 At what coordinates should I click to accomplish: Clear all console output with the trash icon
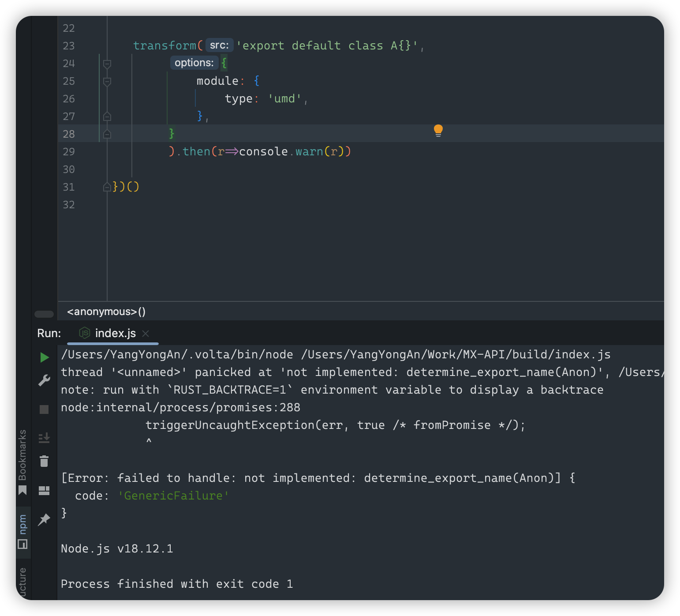tap(44, 461)
